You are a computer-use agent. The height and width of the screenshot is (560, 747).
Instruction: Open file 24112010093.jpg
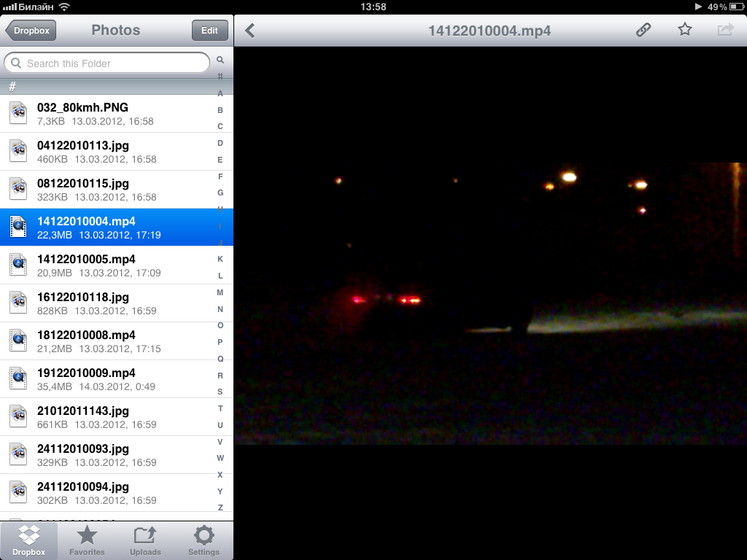click(x=117, y=455)
